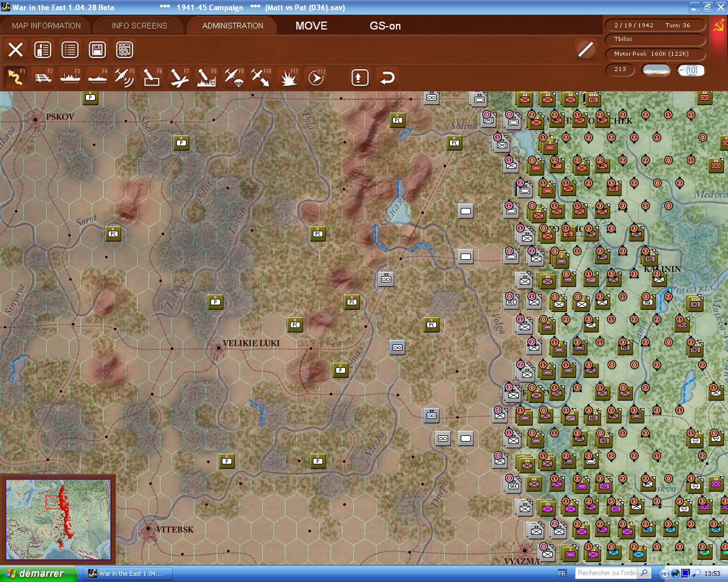Click the PSKOV city label
Viewport: 728px width, 582px height.
pos(60,117)
